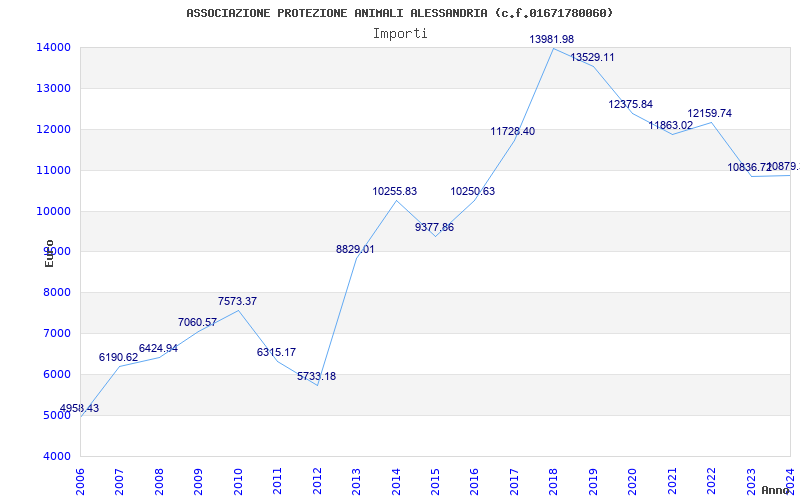Click the 8000 y-axis tick label
The height and width of the screenshot is (500, 800).
[x=56, y=293]
